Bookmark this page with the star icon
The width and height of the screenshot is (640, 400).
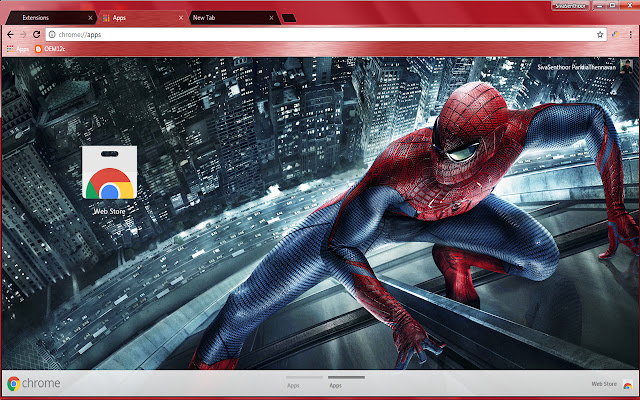tap(600, 35)
